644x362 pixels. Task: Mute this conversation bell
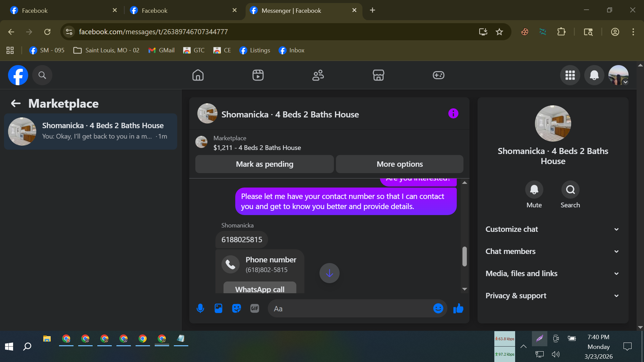tap(534, 190)
